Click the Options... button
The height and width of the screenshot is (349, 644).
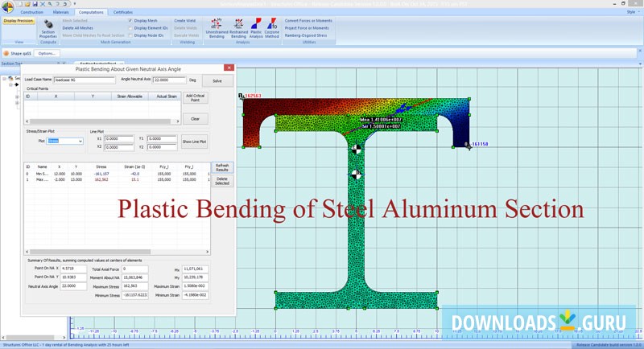[x=47, y=53]
